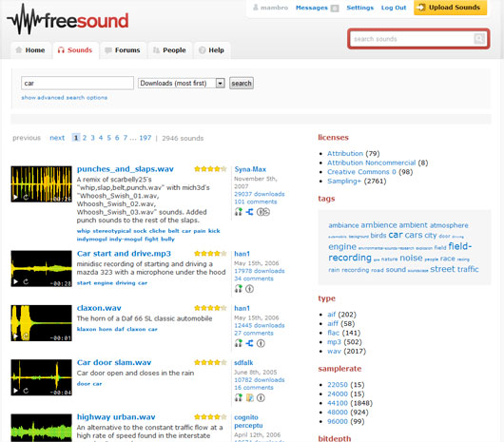504x442 pixels.
Task: Click the query field containing 'car'
Action: tap(77, 84)
